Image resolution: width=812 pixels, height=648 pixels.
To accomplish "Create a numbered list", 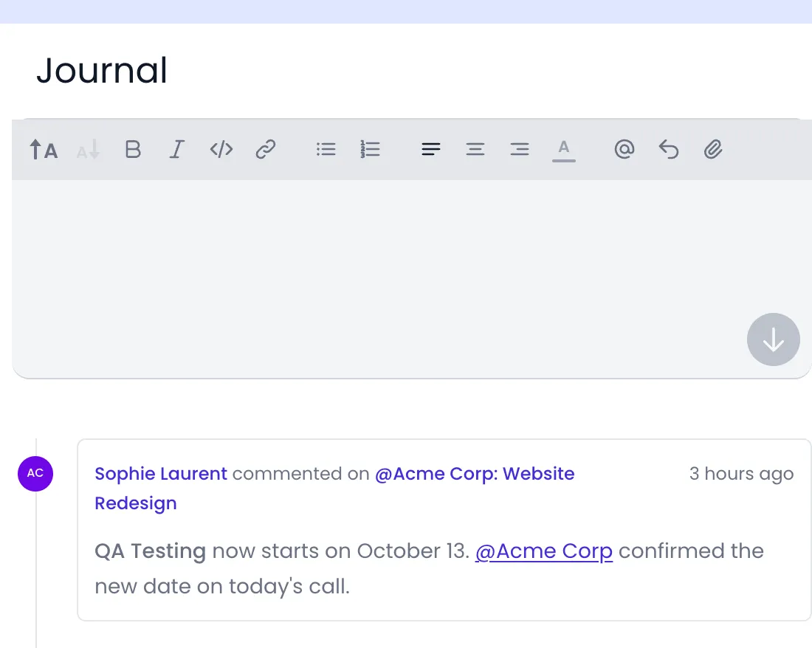I will pyautogui.click(x=371, y=150).
